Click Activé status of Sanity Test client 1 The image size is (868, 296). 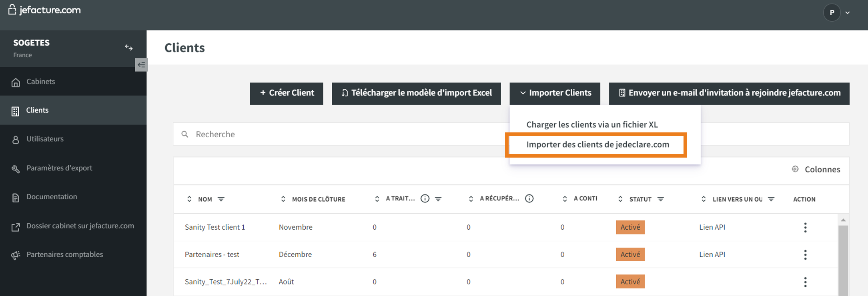pos(630,227)
